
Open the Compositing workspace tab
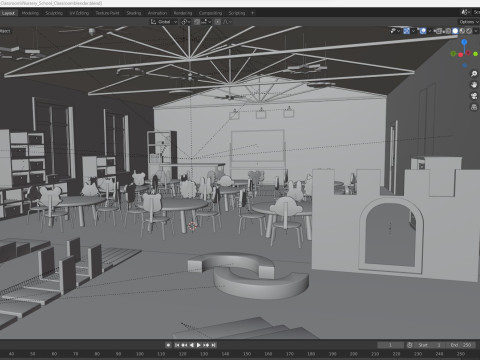tap(210, 13)
